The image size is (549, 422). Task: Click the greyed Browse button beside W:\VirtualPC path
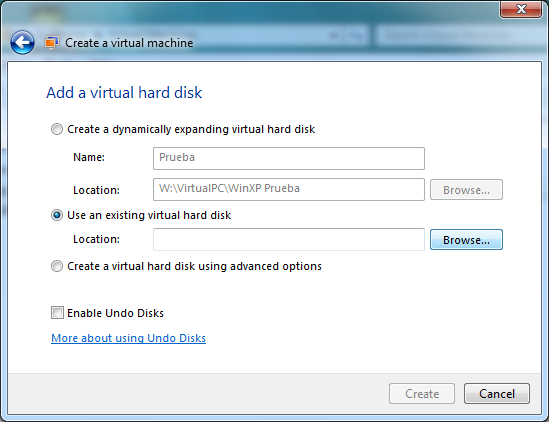tap(466, 189)
